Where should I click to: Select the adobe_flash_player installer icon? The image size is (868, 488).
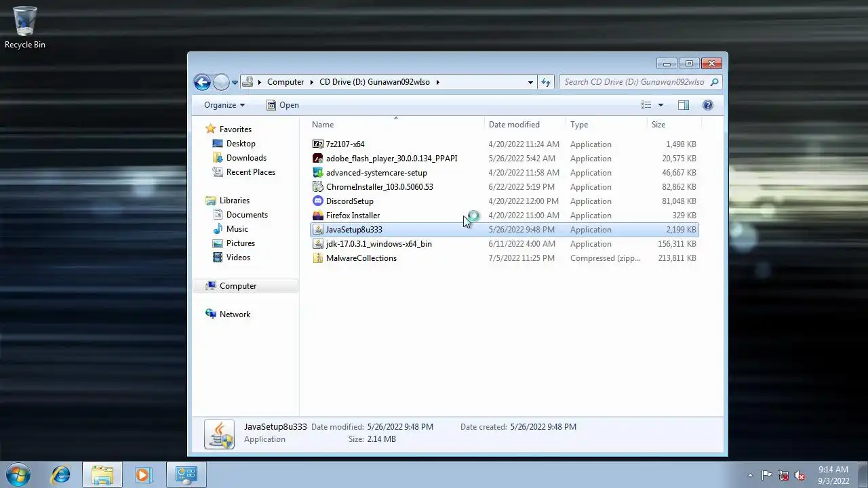(x=318, y=159)
